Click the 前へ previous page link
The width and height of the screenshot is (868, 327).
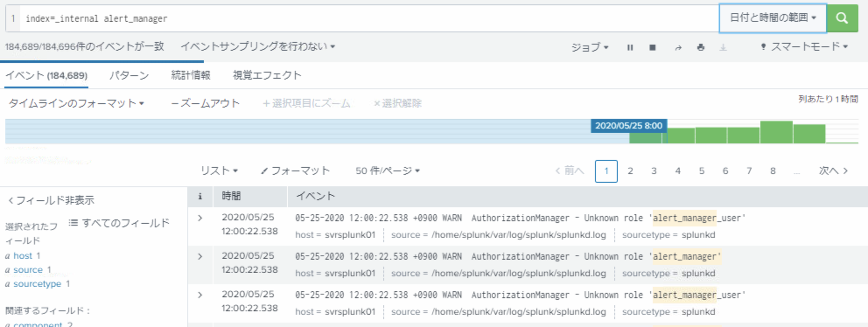(569, 170)
